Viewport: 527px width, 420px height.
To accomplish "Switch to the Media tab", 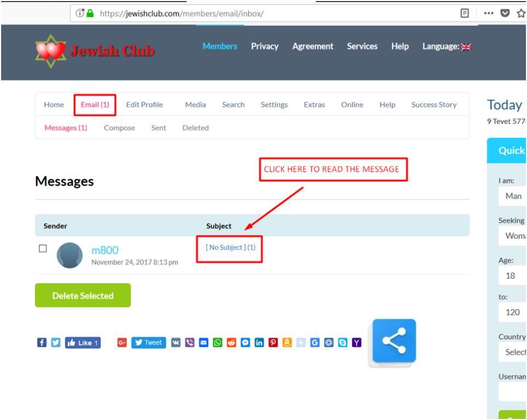I will click(195, 105).
